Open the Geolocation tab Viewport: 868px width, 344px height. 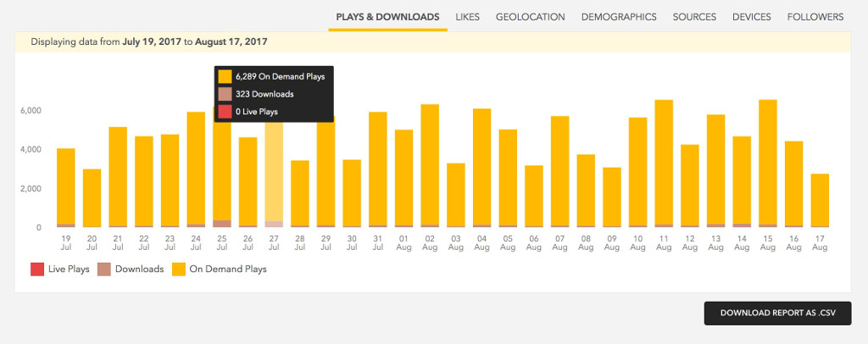[531, 17]
